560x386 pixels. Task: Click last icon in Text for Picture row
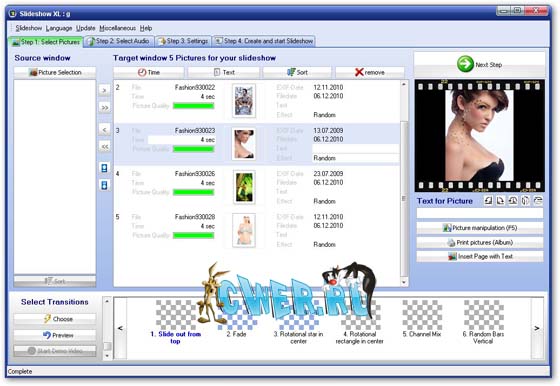(538, 201)
